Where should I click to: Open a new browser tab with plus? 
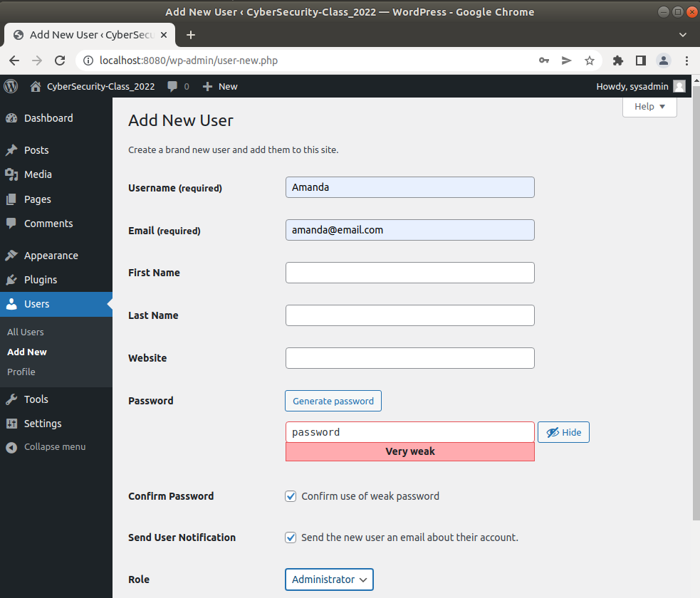tap(191, 35)
